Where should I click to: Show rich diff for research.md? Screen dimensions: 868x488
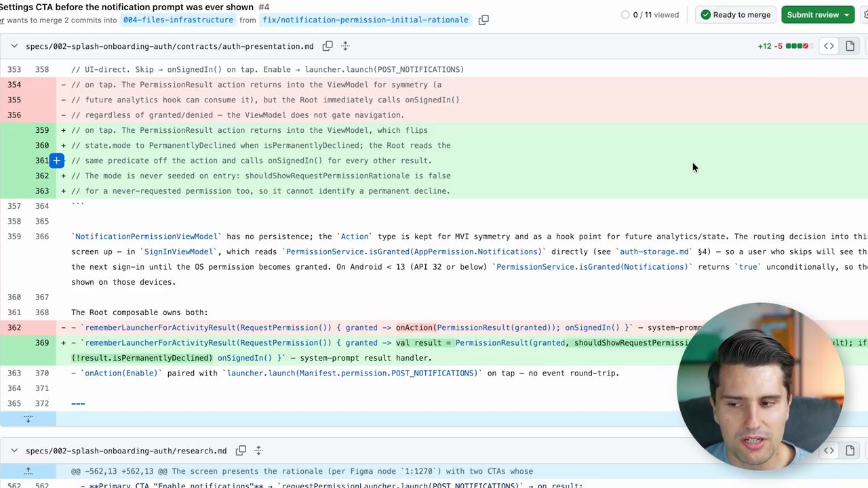pos(850,451)
